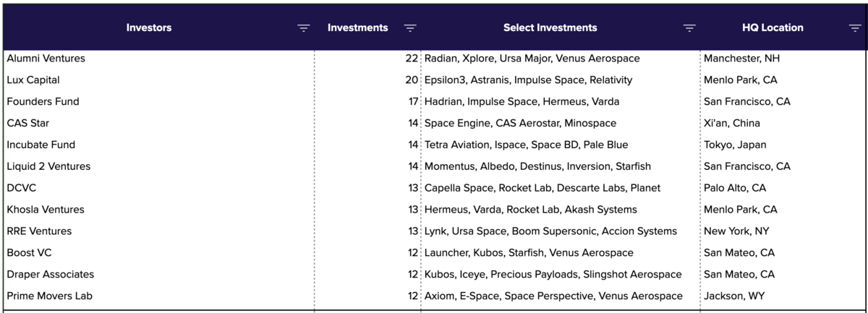Open the Investments column filter icon
The width and height of the screenshot is (868, 313).
point(410,28)
